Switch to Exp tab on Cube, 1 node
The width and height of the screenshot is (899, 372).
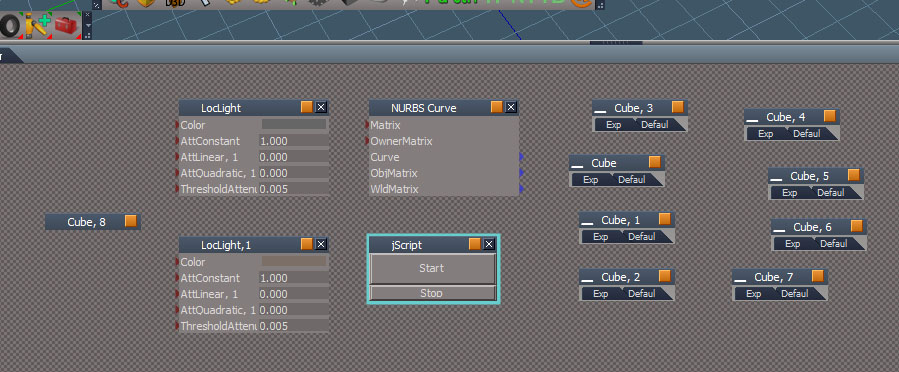600,237
